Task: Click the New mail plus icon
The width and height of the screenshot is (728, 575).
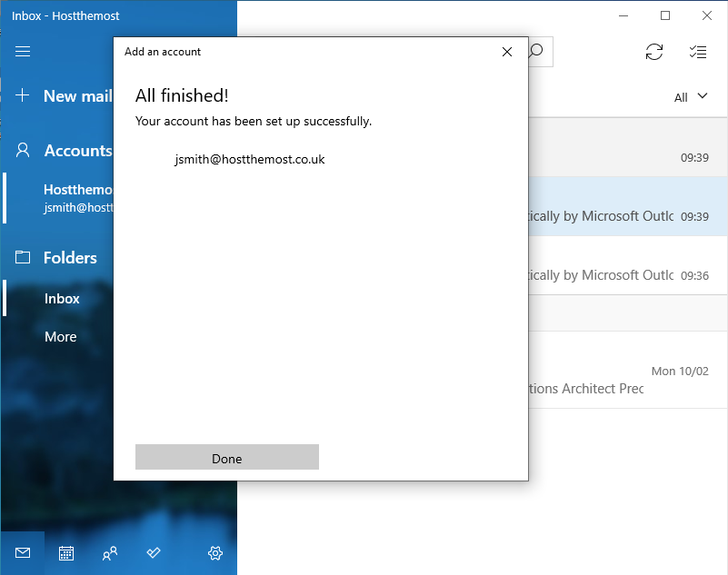Action: tap(24, 95)
